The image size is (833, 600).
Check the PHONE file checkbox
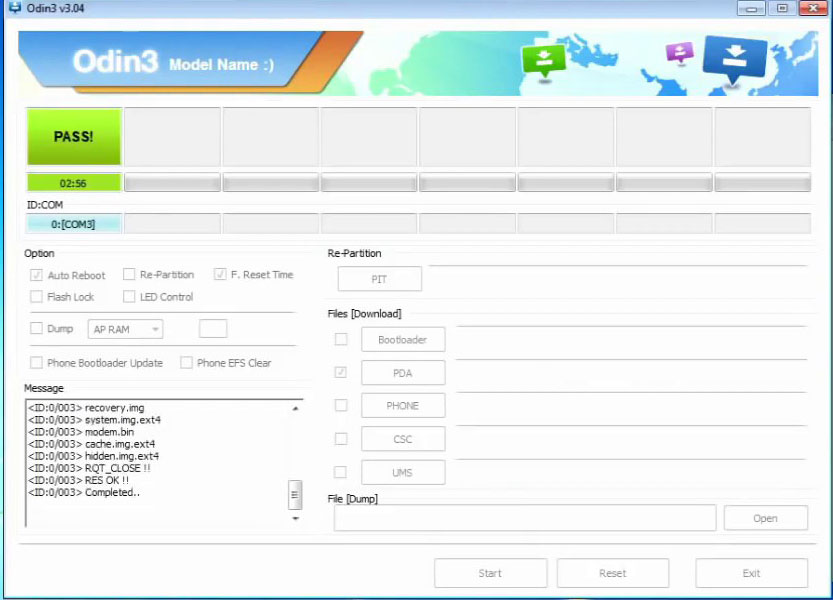[341, 405]
